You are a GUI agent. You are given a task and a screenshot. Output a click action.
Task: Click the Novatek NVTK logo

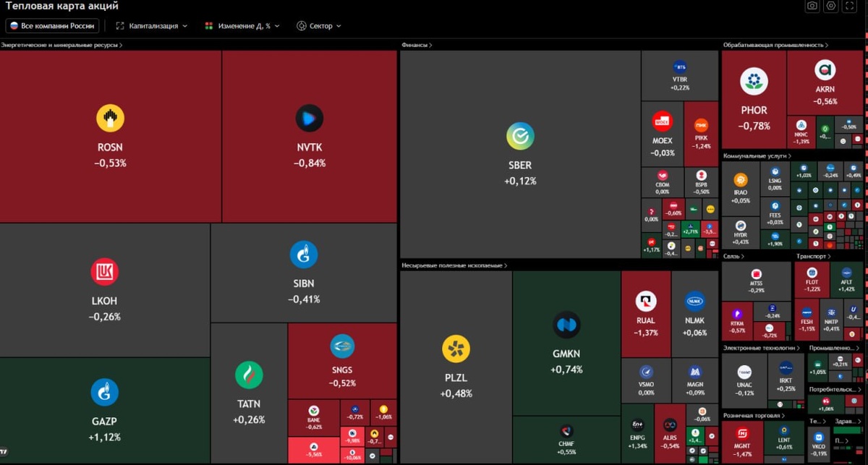tap(310, 118)
